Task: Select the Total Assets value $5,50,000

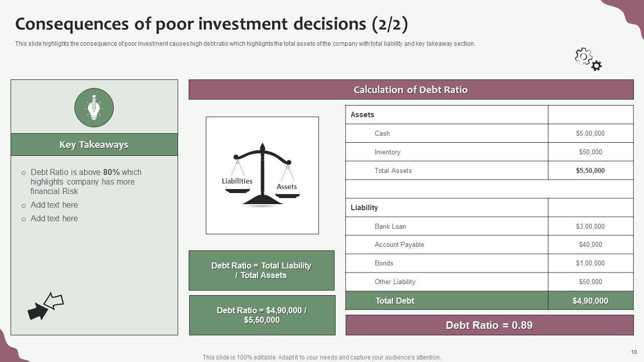Action: click(x=590, y=171)
